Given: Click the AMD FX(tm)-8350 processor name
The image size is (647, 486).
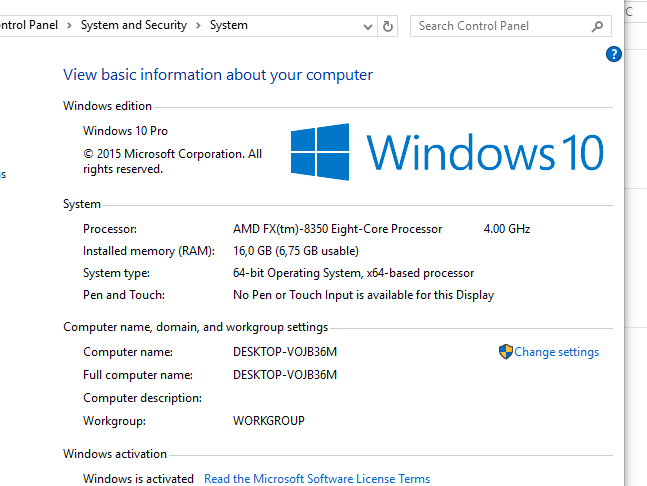Looking at the screenshot, I should (338, 229).
